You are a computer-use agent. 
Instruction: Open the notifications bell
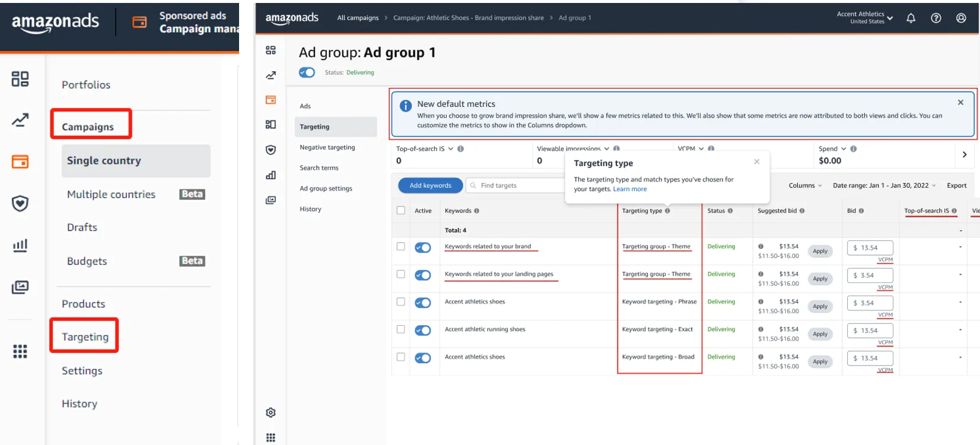tap(911, 18)
